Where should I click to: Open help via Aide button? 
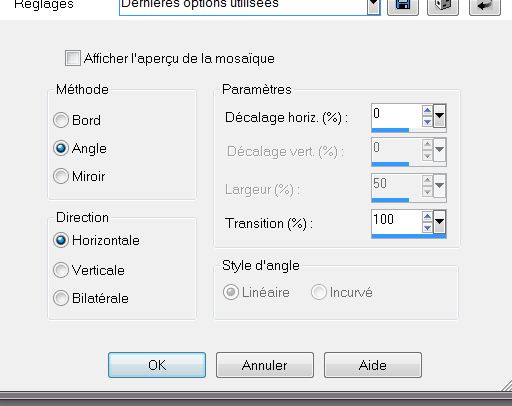pyautogui.click(x=373, y=365)
